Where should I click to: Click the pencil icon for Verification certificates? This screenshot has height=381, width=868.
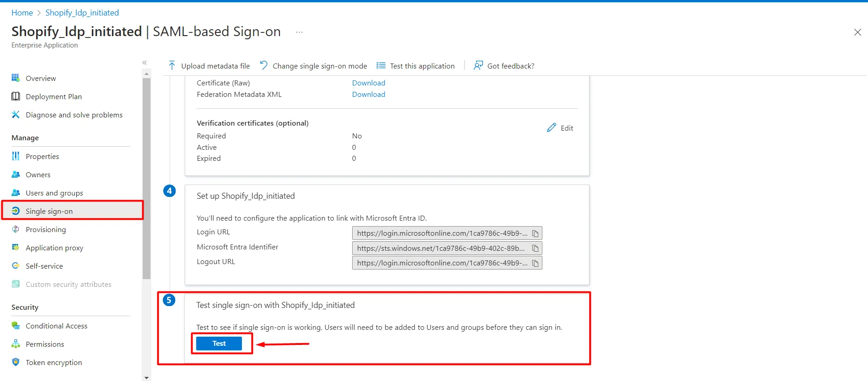(552, 128)
